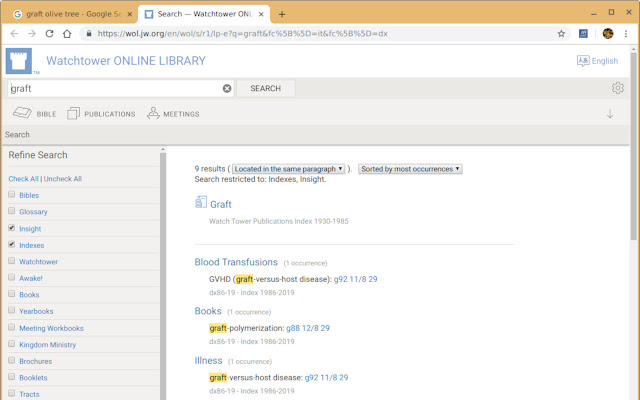The width and height of the screenshot is (640, 400).
Task: Click the page vertical scrollbar
Action: (633, 145)
